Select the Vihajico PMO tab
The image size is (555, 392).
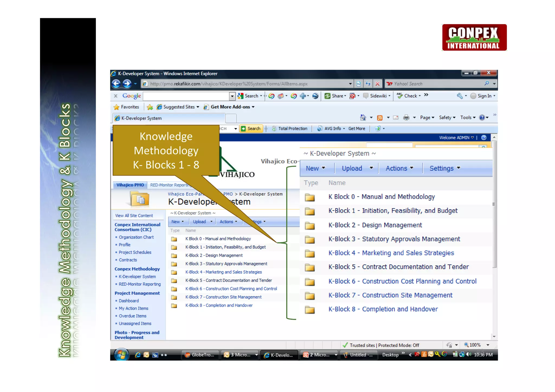pyautogui.click(x=130, y=185)
